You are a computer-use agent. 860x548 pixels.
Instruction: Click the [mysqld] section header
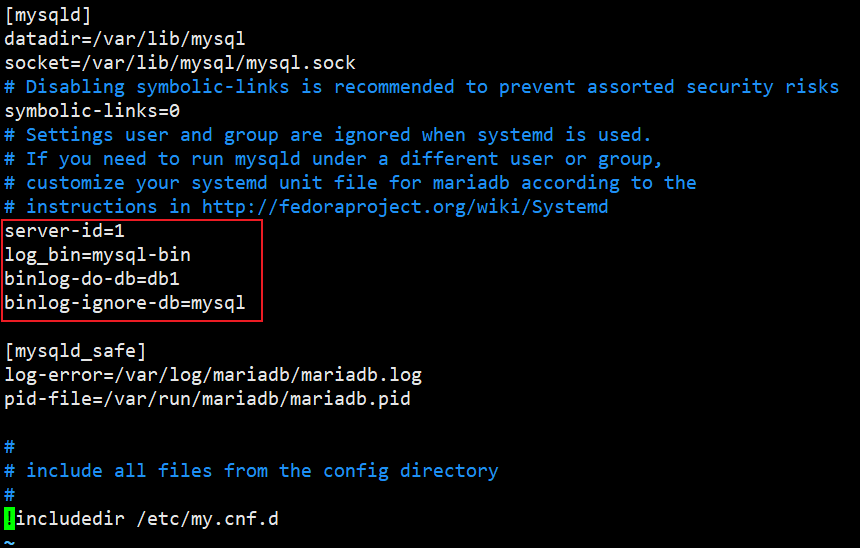(x=48, y=15)
